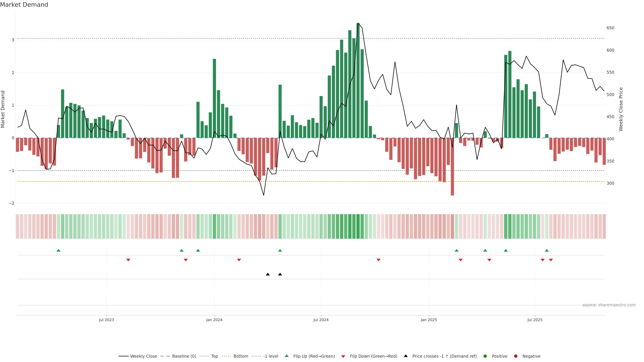The width and height of the screenshot is (644, 362).
Task: Click the leftmost black price-cross triangle marker
Action: tap(268, 274)
